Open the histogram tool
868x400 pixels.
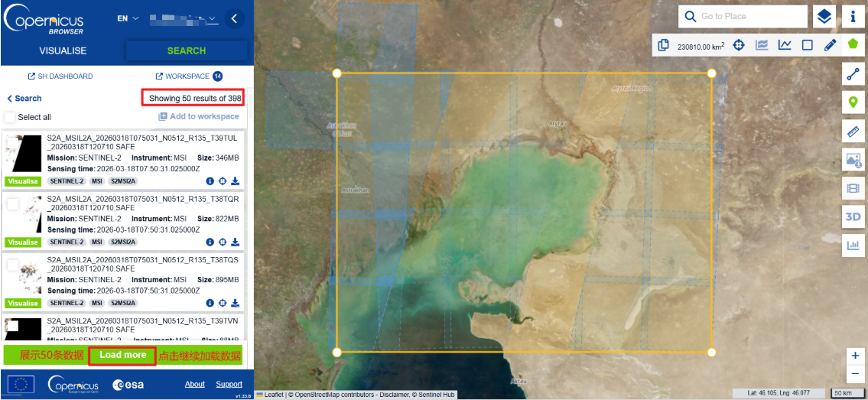[853, 245]
